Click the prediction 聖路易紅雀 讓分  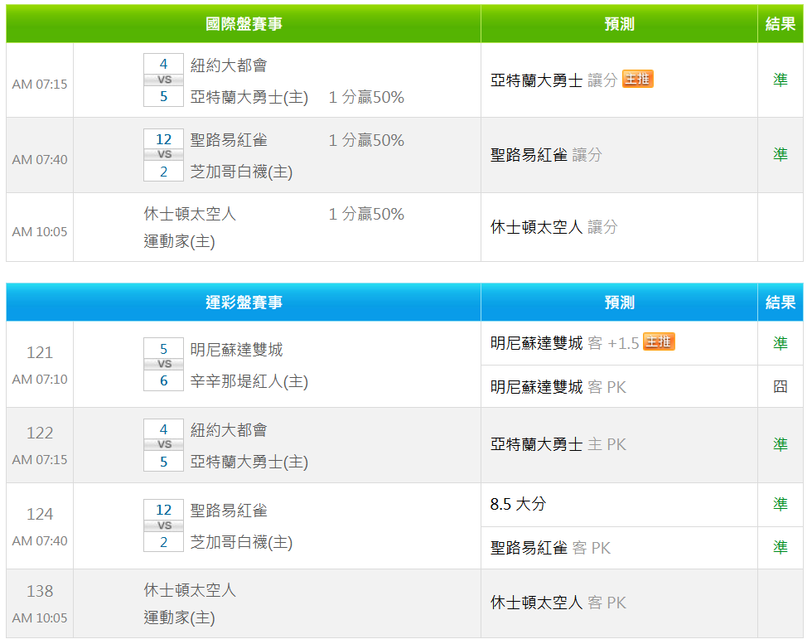click(546, 155)
